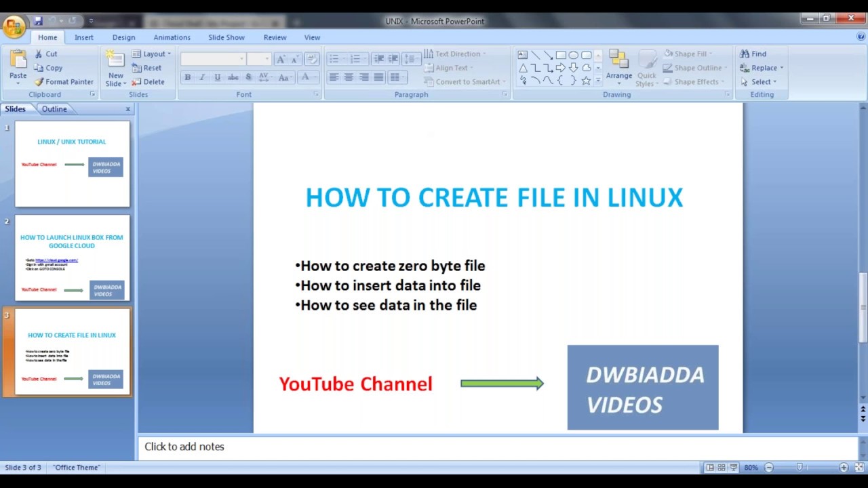Click Cut in the Clipboard group

46,54
